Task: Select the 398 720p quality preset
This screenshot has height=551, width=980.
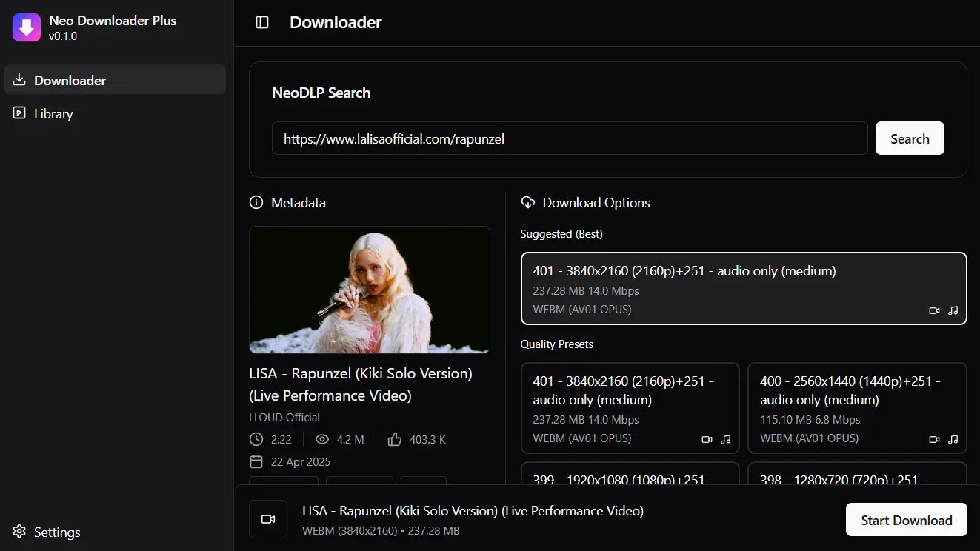Action: [858, 474]
